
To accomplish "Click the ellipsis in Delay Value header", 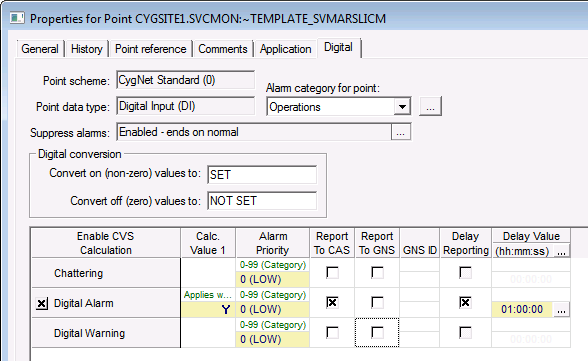I will point(561,251).
